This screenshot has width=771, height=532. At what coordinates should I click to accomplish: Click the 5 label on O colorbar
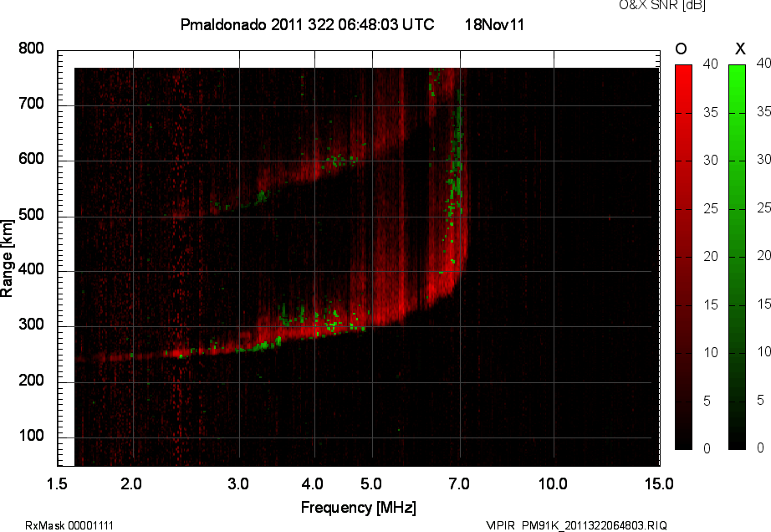707,402
